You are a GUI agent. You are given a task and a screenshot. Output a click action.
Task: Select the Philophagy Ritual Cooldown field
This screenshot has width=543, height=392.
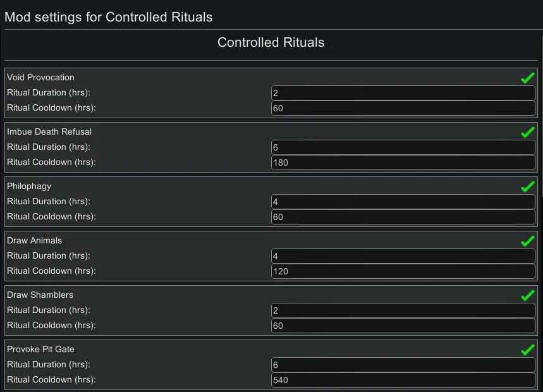(403, 217)
